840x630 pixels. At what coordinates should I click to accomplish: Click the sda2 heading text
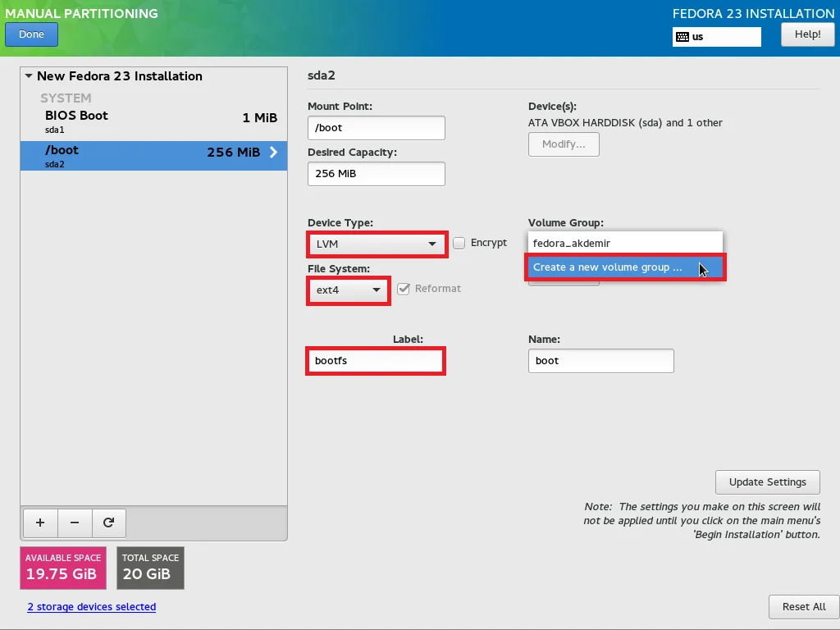pyautogui.click(x=322, y=75)
